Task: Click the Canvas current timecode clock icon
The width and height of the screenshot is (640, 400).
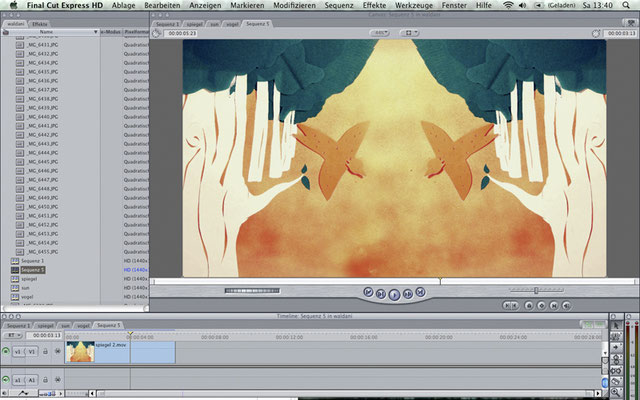Action: coord(596,33)
